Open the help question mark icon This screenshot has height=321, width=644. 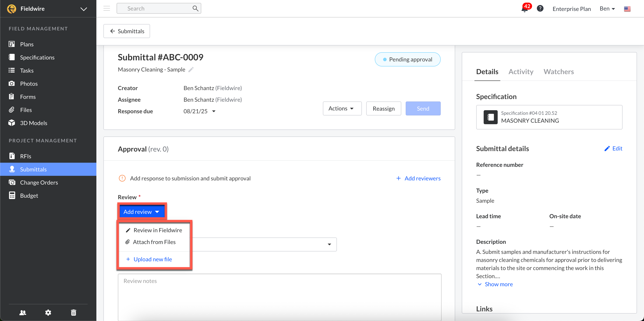click(540, 9)
